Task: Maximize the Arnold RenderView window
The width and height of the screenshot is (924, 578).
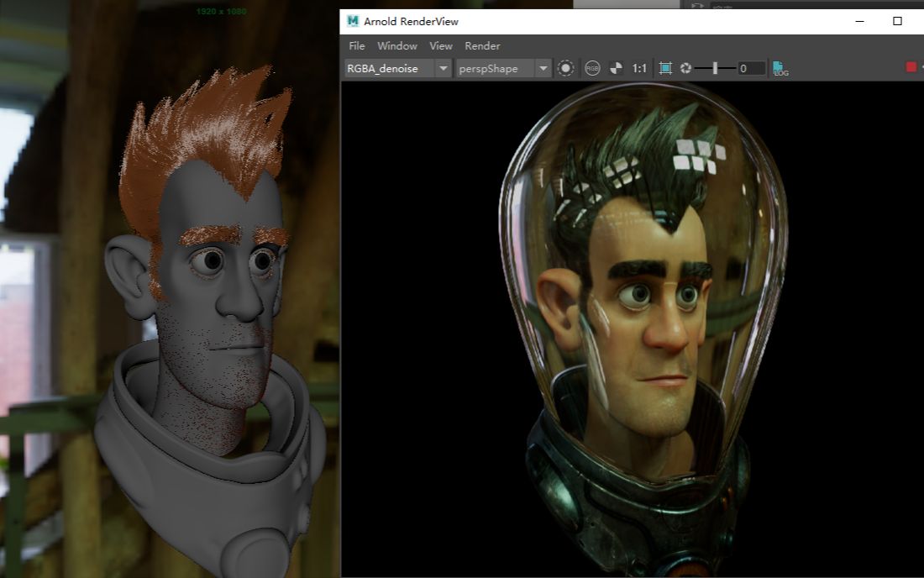Action: point(897,21)
